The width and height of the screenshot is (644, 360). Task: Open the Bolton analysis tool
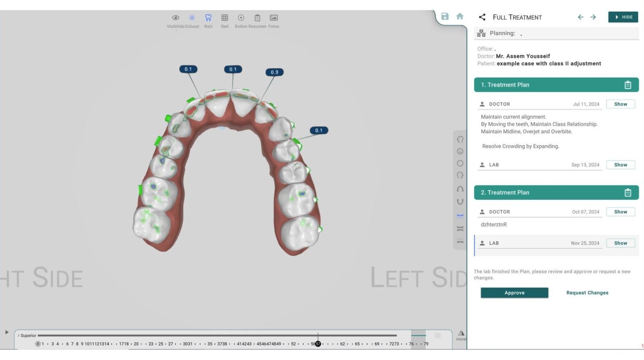pos(241,18)
